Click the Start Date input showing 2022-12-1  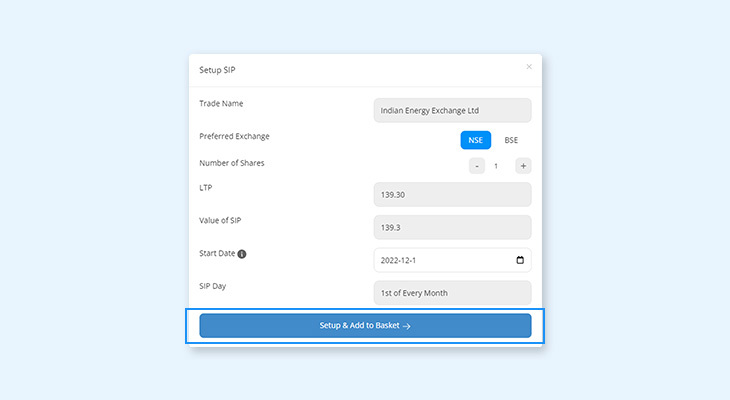point(440,260)
